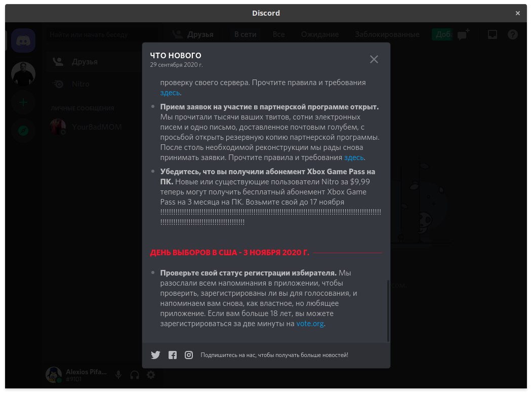532x394 pixels.
Task: Close the What's New dialog
Action: (x=374, y=59)
